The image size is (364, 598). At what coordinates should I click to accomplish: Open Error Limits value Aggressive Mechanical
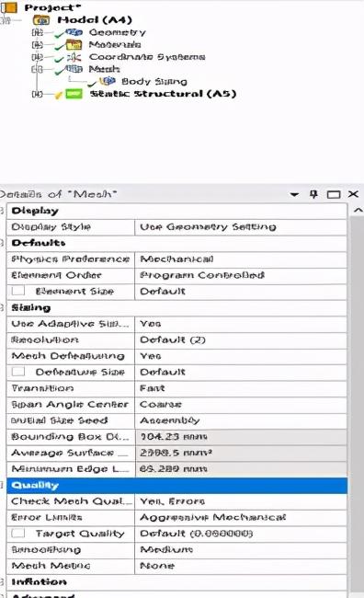[241, 518]
